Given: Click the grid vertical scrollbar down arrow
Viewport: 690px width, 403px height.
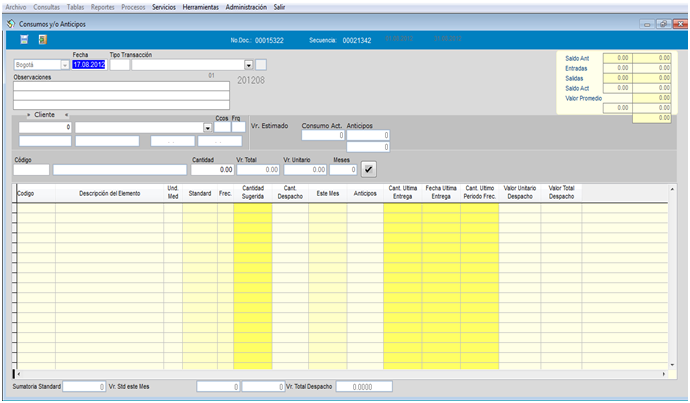Looking at the screenshot, I should (672, 365).
